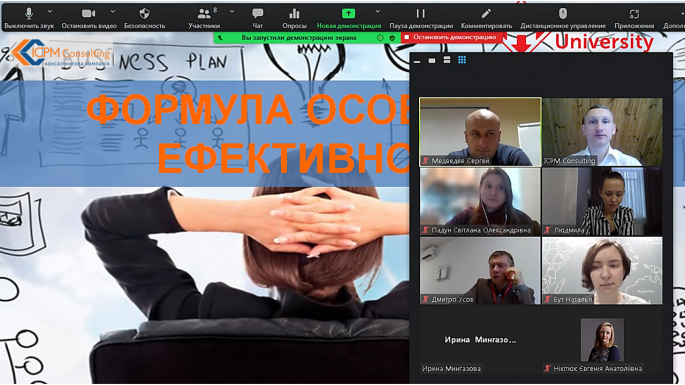Click muted mic icon on Людмила

click(x=547, y=230)
